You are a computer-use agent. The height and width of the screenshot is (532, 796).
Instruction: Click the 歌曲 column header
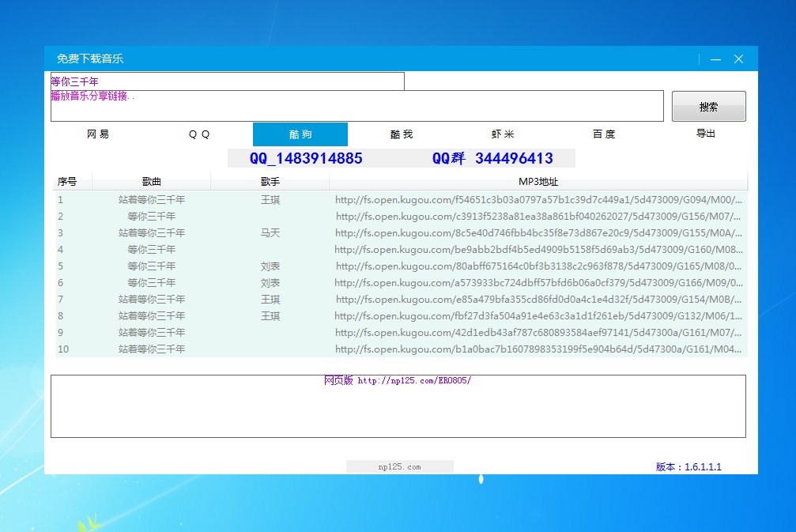click(x=152, y=183)
